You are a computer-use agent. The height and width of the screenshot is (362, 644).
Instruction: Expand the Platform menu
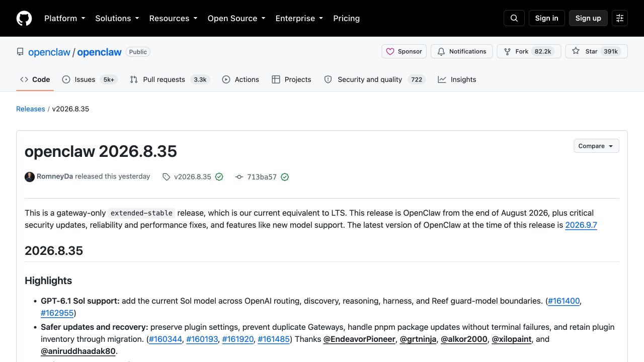64,18
